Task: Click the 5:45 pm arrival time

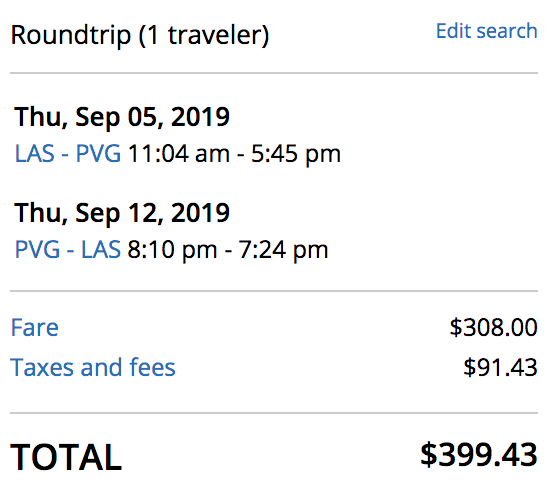Action: 296,154
